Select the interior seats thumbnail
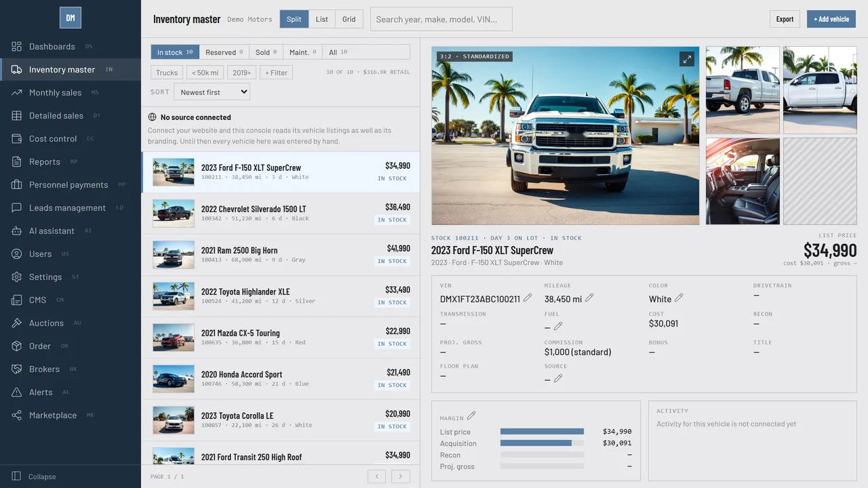868x488 pixels. tap(743, 181)
